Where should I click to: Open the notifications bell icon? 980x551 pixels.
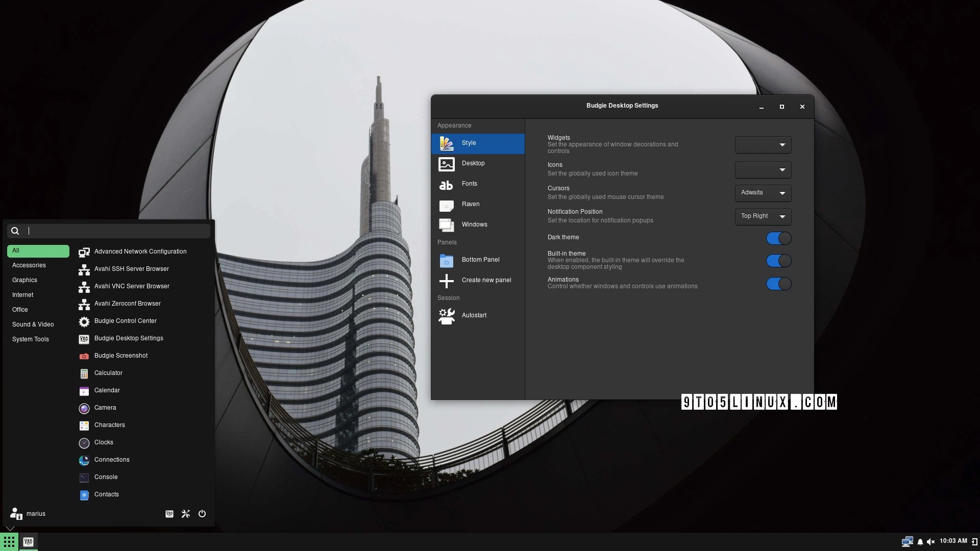pos(920,541)
